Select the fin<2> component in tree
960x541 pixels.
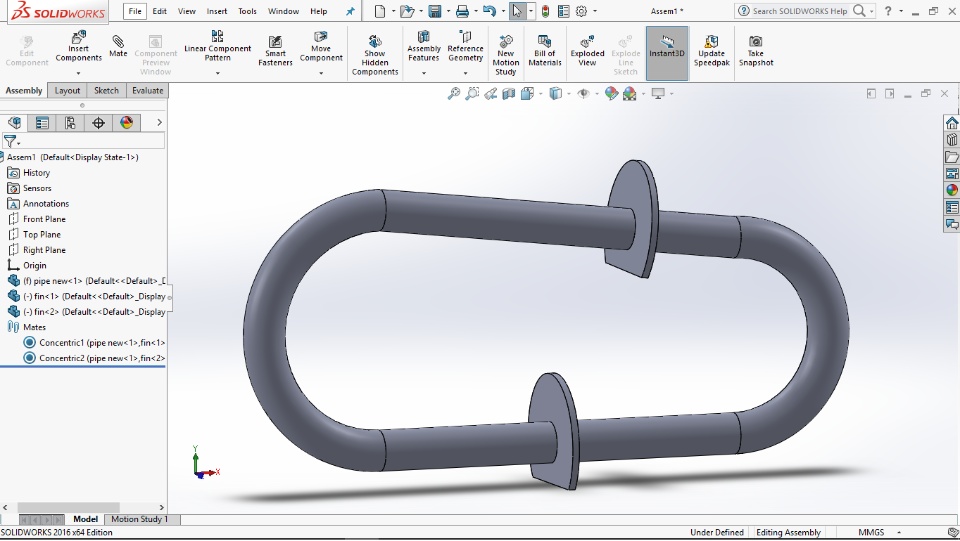86,312
